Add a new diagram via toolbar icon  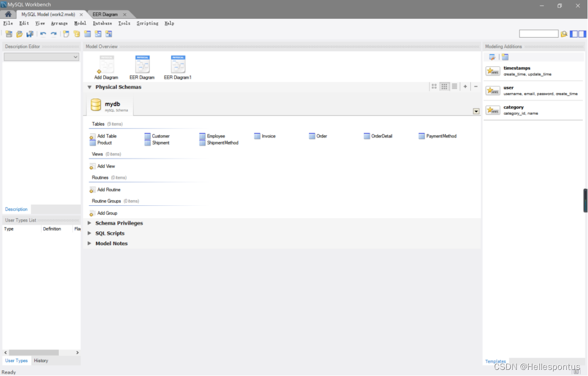coord(66,34)
